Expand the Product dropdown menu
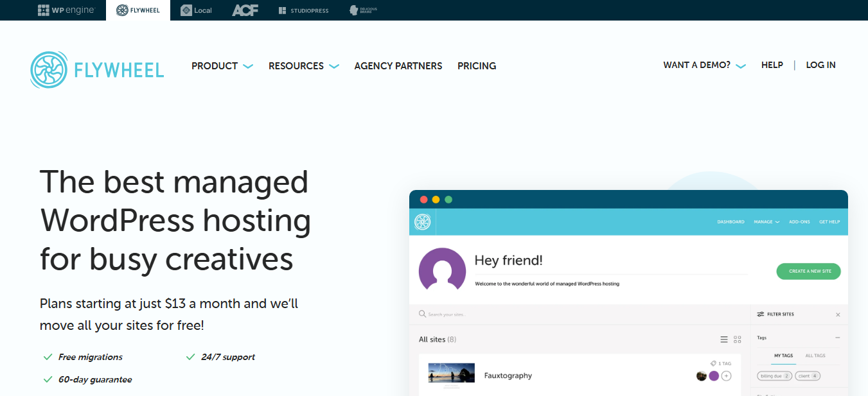This screenshot has height=396, width=868. point(222,65)
